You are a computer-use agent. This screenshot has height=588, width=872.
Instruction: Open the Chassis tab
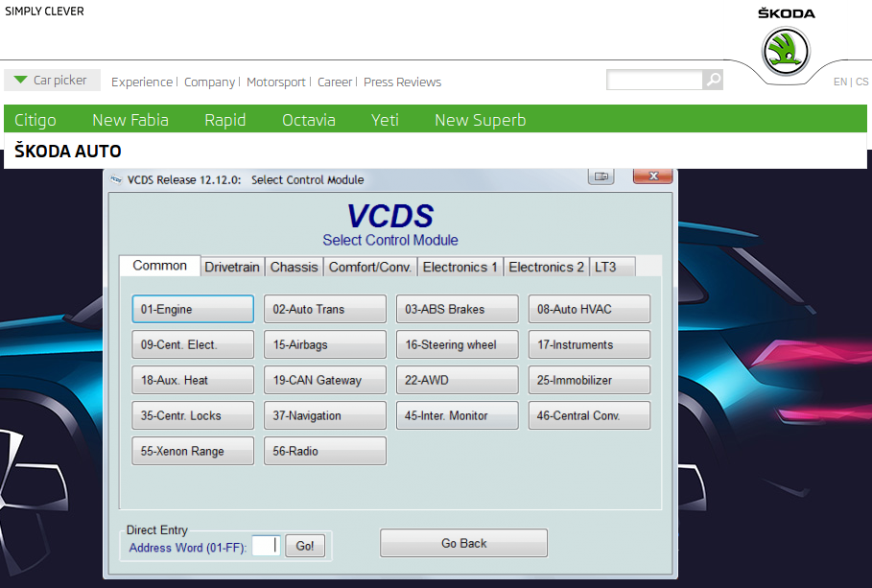294,267
